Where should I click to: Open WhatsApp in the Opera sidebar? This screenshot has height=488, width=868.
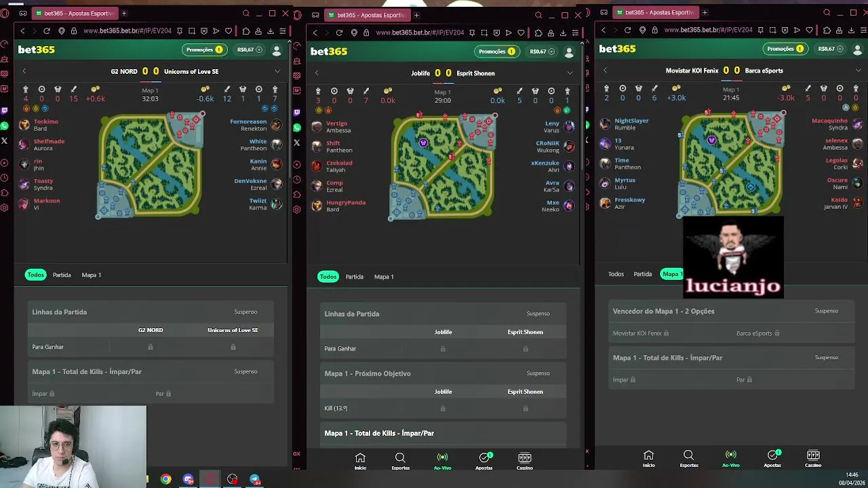4,126
